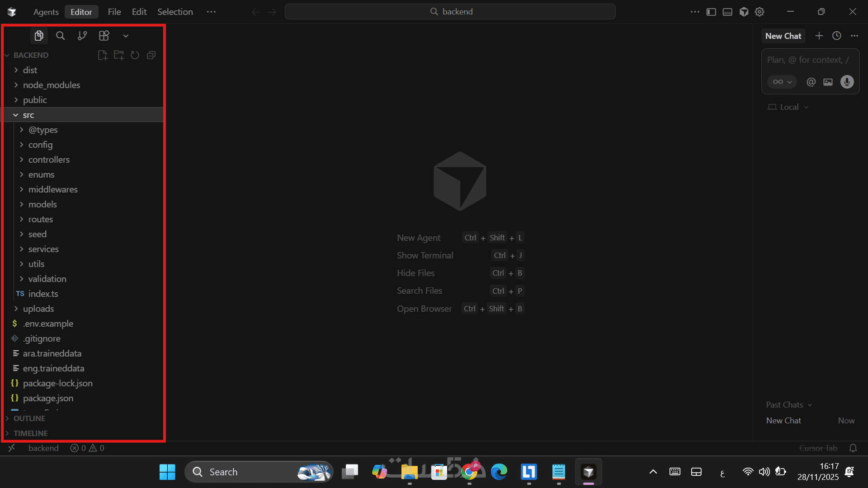Viewport: 868px width, 488px height.
Task: Click the New Chat tab button
Action: point(783,36)
